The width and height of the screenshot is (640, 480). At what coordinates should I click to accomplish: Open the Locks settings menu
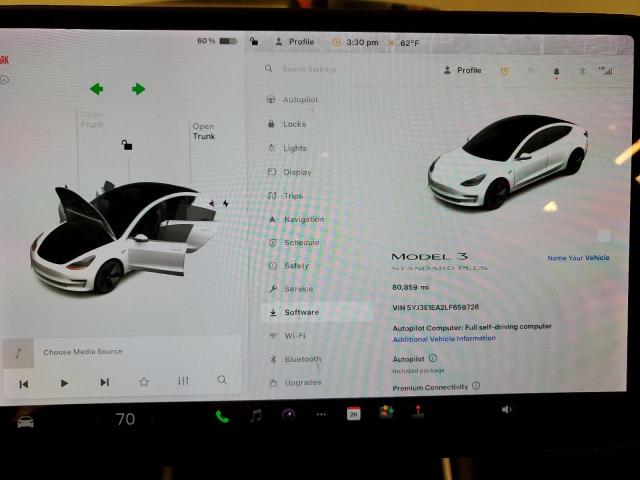(287, 124)
